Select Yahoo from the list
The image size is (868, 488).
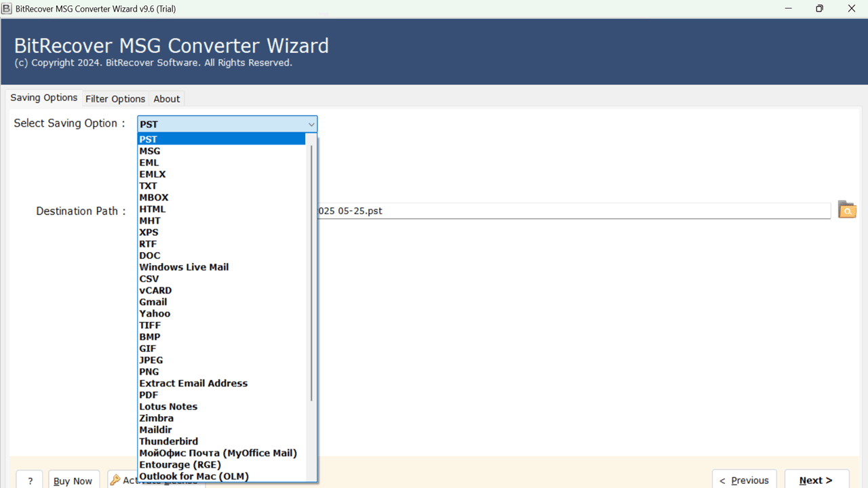(222, 313)
